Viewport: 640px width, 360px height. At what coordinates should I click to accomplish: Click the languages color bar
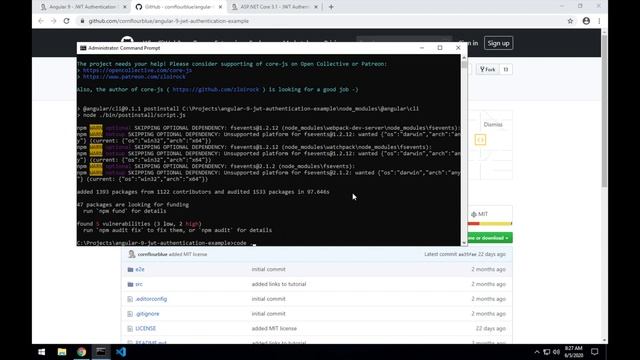point(490,224)
